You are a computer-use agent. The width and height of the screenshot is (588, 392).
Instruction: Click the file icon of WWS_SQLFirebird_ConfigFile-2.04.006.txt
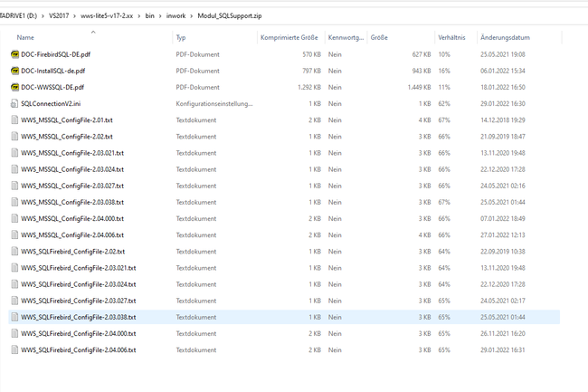pyautogui.click(x=14, y=350)
